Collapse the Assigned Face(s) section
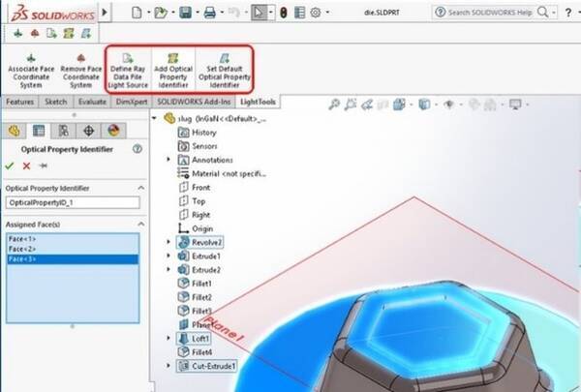This screenshot has width=581, height=392. tap(139, 224)
